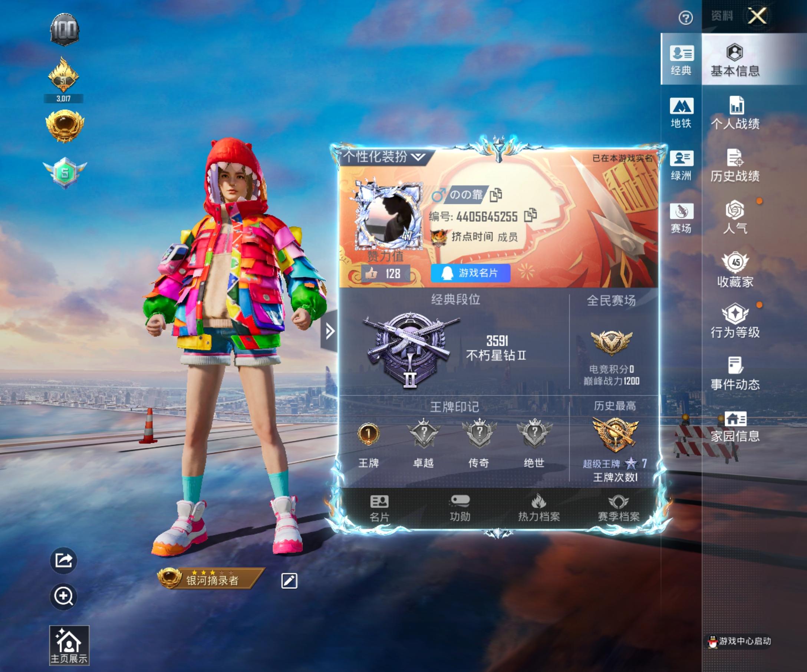The height and width of the screenshot is (672, 807).
Task: Edit the title with pencil icon
Action: pos(289,581)
